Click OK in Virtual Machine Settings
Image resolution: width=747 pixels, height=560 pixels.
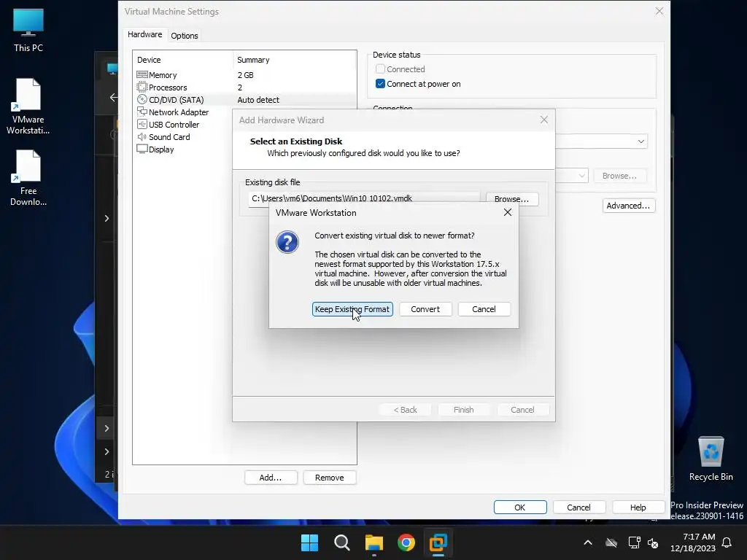pos(520,507)
